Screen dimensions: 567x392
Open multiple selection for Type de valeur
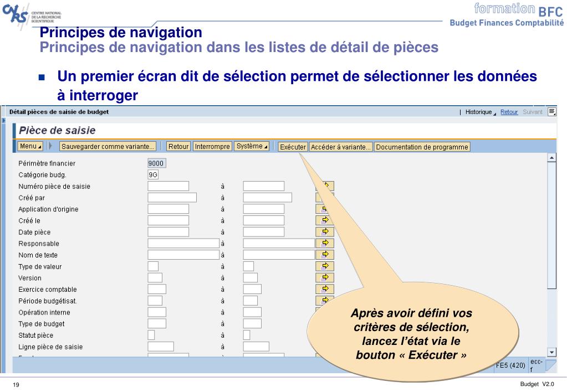[x=325, y=266]
